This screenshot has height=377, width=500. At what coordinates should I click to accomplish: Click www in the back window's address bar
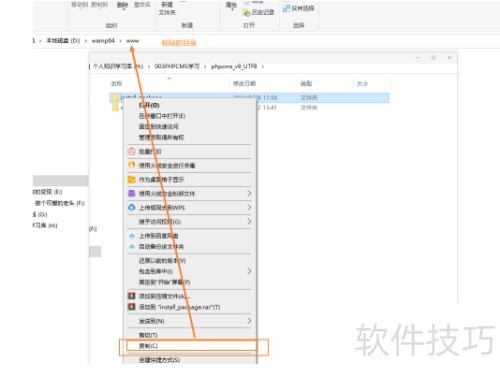coord(132,41)
